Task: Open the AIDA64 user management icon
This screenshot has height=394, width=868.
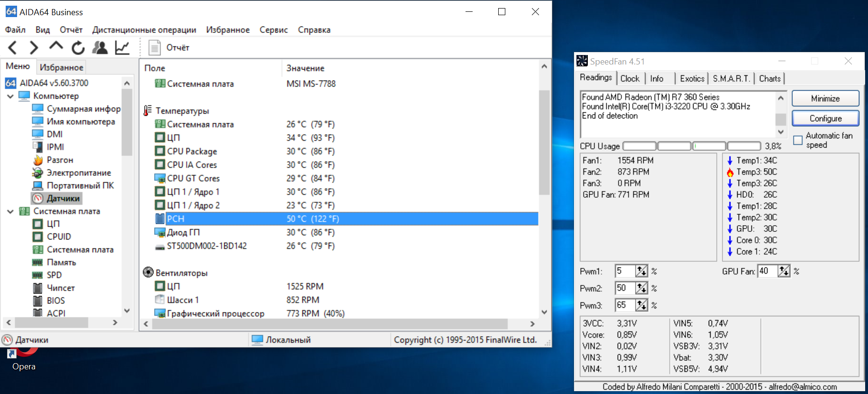Action: pyautogui.click(x=100, y=47)
